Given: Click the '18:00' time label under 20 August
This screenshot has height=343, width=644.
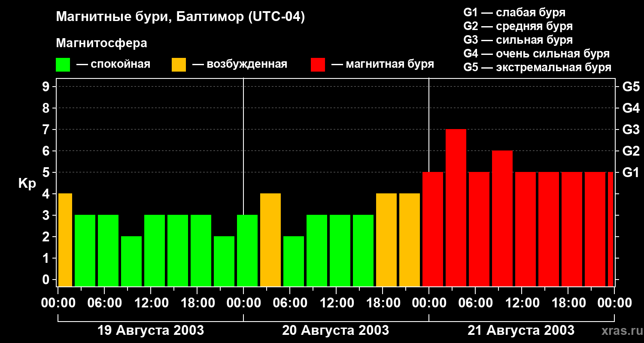Looking at the screenshot, I should 383,303.
